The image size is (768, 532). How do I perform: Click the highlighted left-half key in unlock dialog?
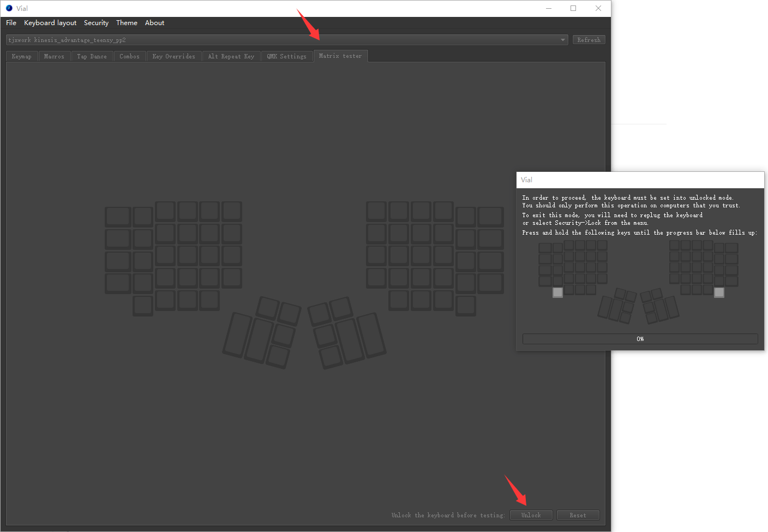[x=557, y=292]
